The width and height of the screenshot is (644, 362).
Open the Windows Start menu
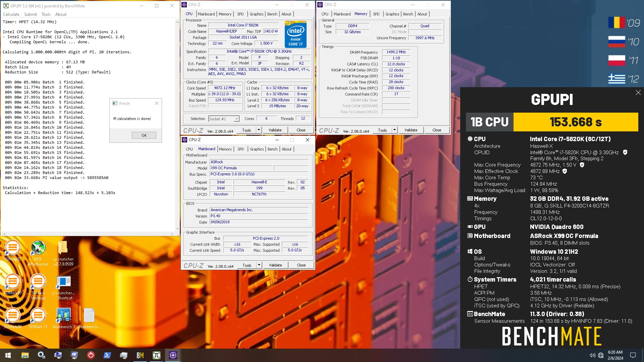pos(8,355)
